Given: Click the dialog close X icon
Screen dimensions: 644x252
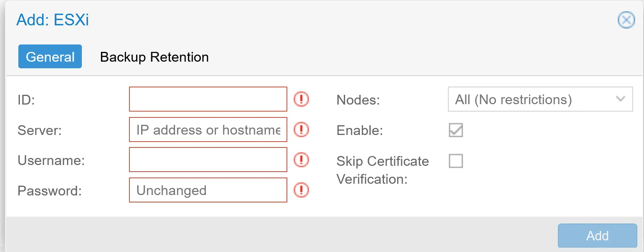Looking at the screenshot, I should click(x=626, y=20).
